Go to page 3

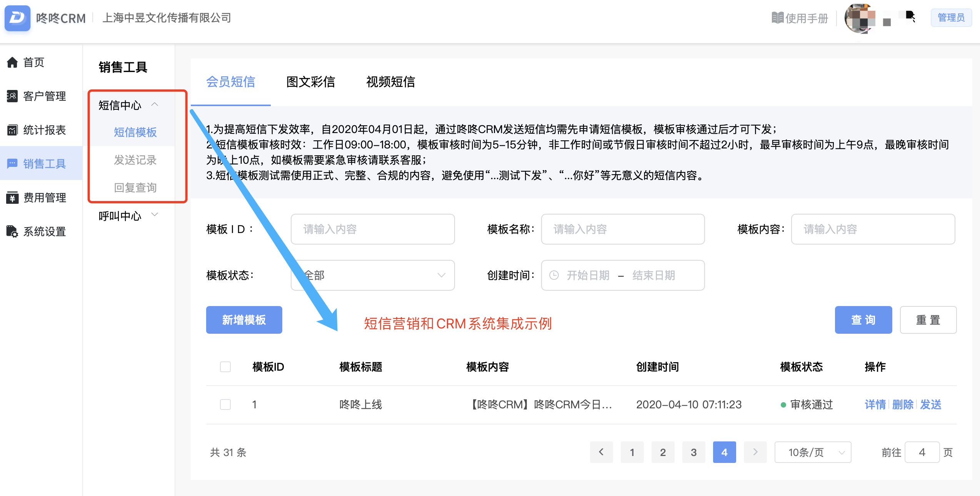[x=694, y=452]
